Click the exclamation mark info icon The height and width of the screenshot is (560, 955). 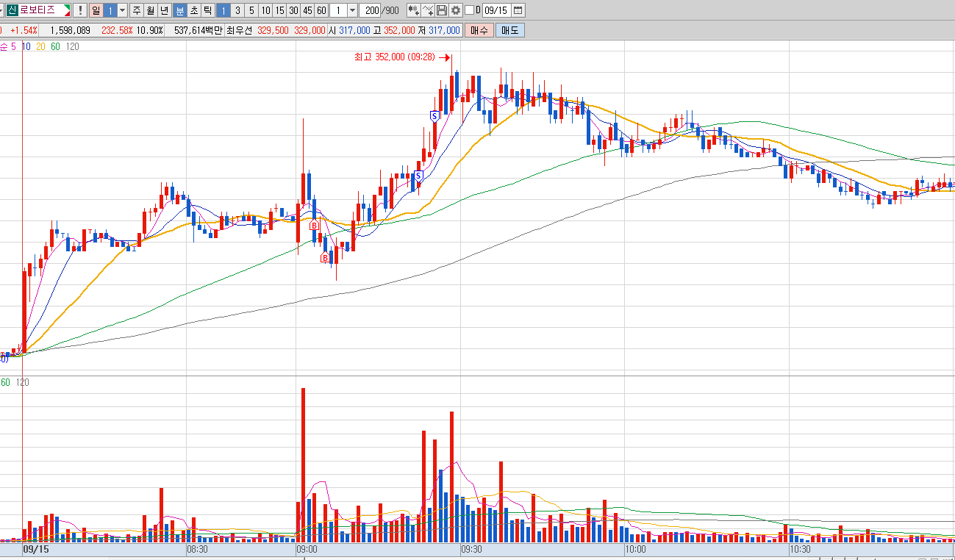[x=79, y=10]
